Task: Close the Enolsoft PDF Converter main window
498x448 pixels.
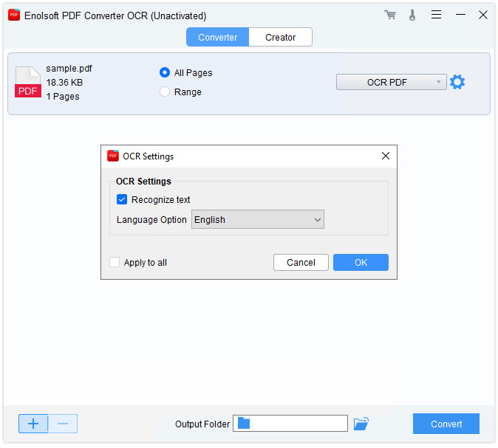Action: coord(483,15)
